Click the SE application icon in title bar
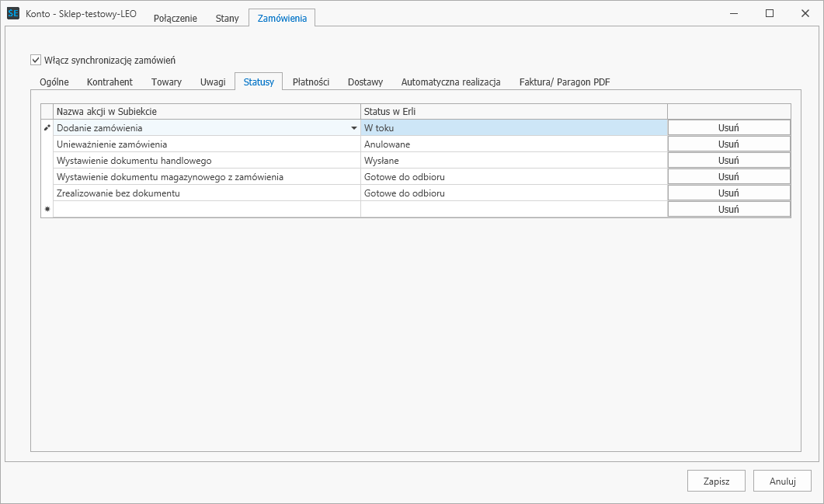The width and height of the screenshot is (824, 504). 13,14
